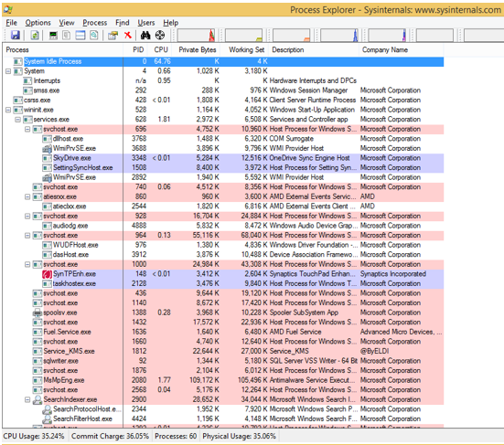504x445 pixels.
Task: Collapse the atiesrxx.exe tree node
Action: (x=27, y=196)
